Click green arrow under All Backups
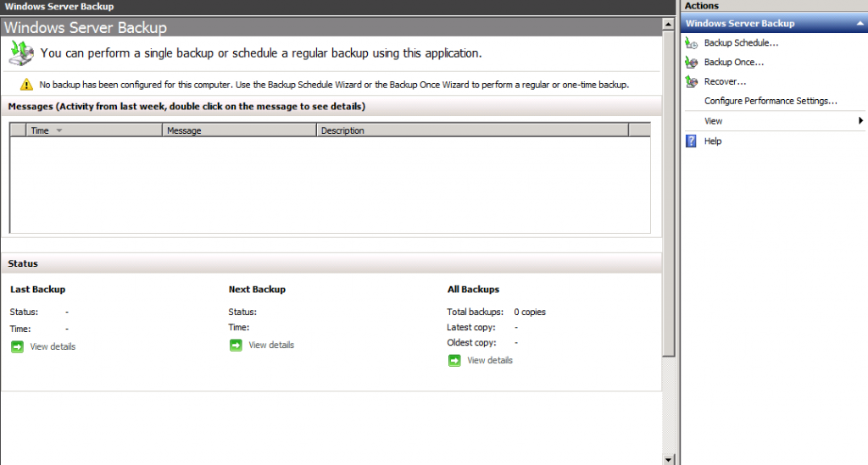Image resolution: width=868 pixels, height=465 pixels. 454,361
